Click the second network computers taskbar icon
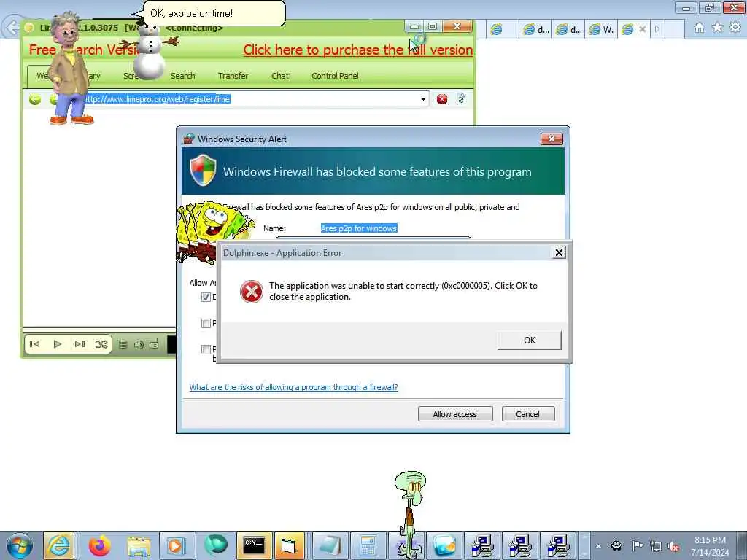This screenshot has width=747, height=560. pyautogui.click(x=520, y=545)
